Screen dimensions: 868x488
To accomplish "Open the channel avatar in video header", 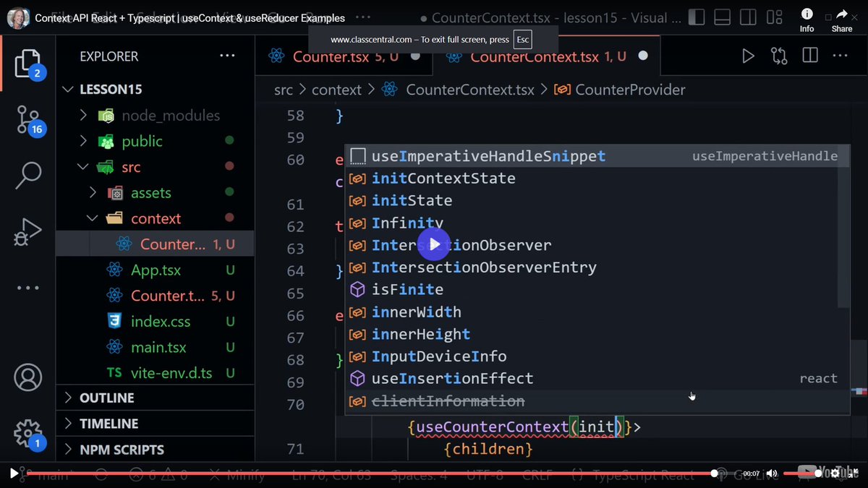I will tap(18, 18).
